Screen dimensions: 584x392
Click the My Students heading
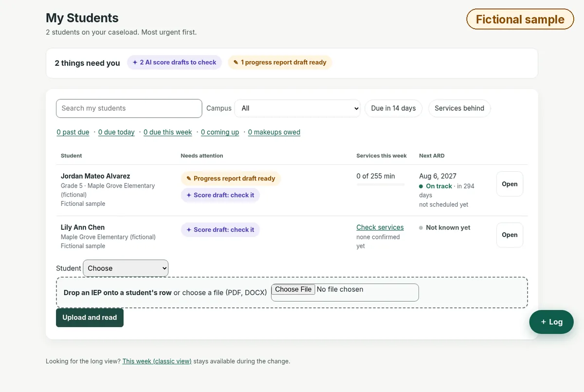(x=82, y=18)
